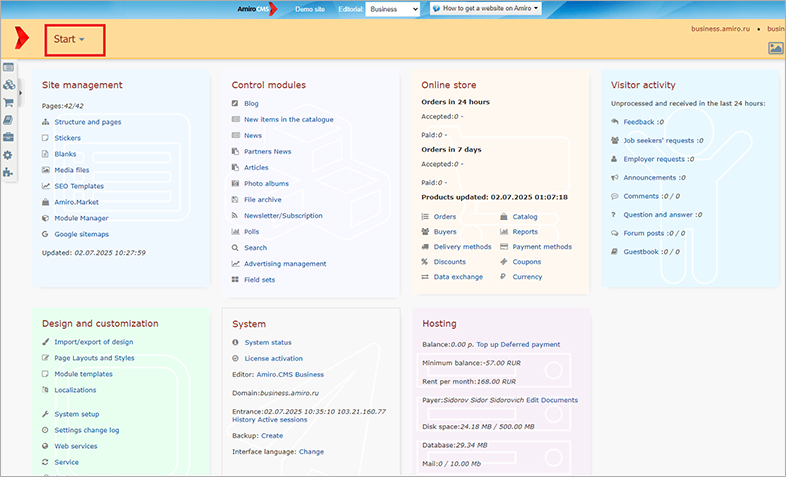
Task: Change the interface language
Action: (x=311, y=451)
